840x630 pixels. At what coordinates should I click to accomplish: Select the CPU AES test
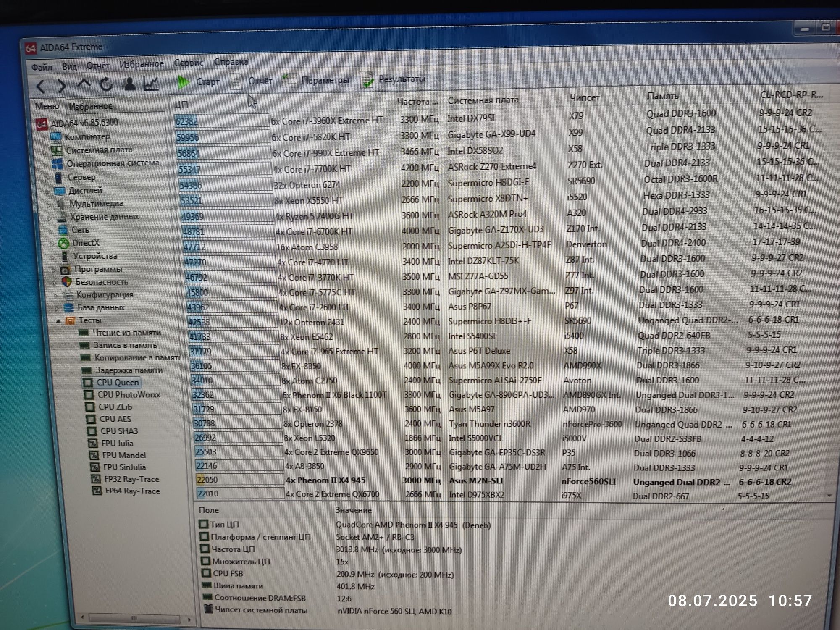point(115,419)
